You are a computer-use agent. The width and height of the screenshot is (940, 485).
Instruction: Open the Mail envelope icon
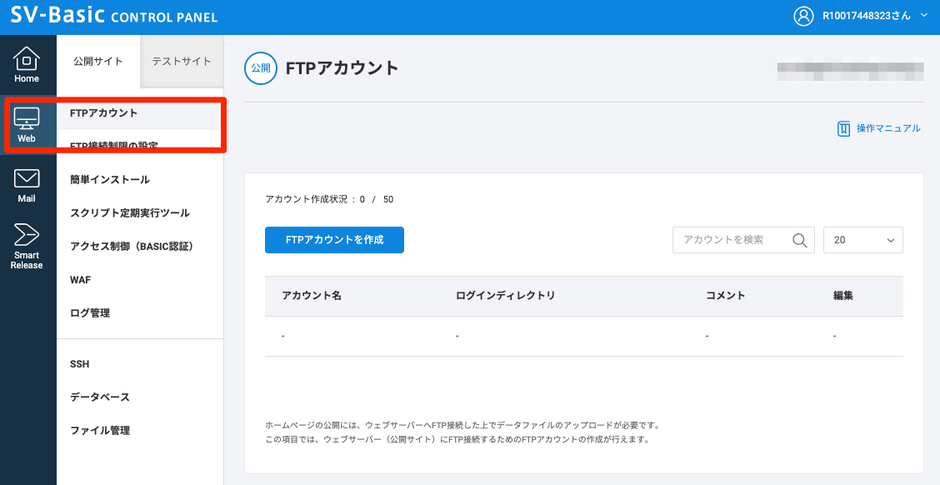point(27,179)
